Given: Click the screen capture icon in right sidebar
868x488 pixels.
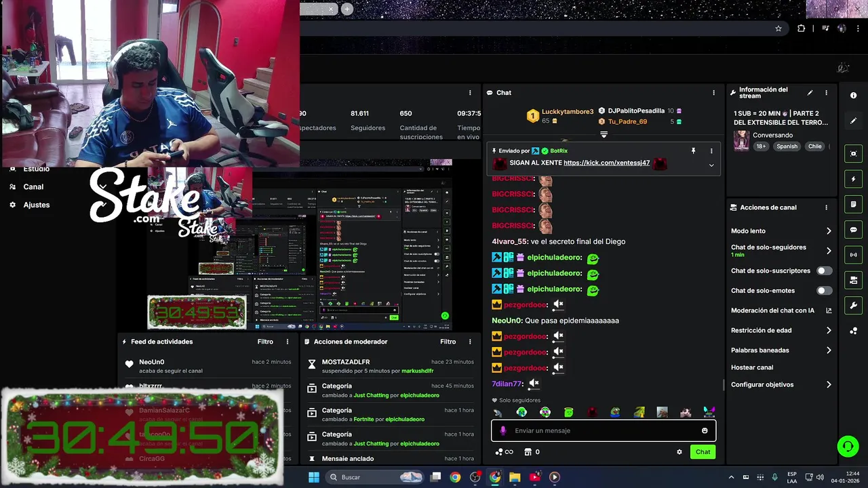Looking at the screenshot, I should coord(853,154).
